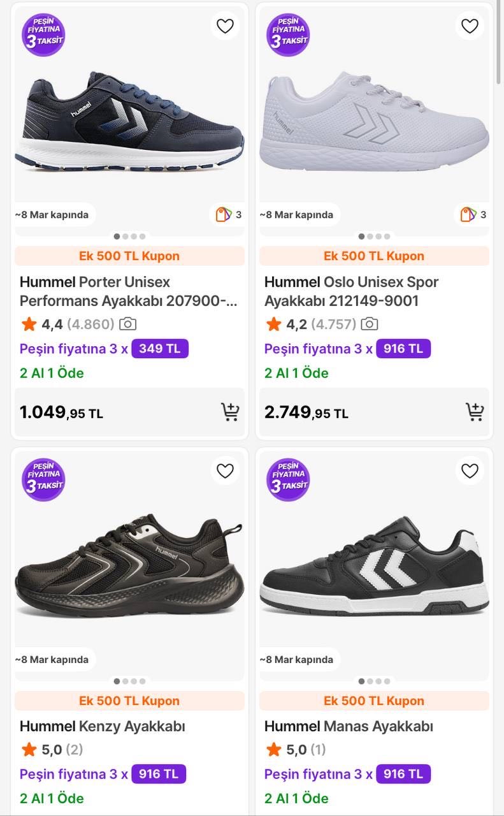Add Hummel Porter shoe to cart
Image resolution: width=504 pixels, height=816 pixels.
tap(230, 412)
